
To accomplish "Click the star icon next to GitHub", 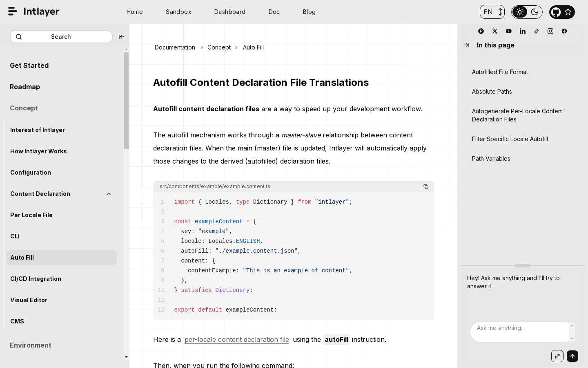I will coord(568,12).
